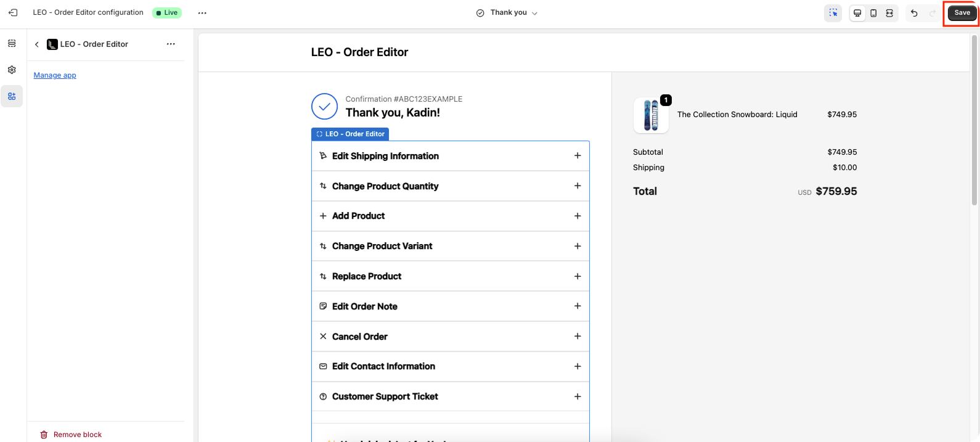
Task: Expand Replace Product plus
Action: (x=578, y=276)
